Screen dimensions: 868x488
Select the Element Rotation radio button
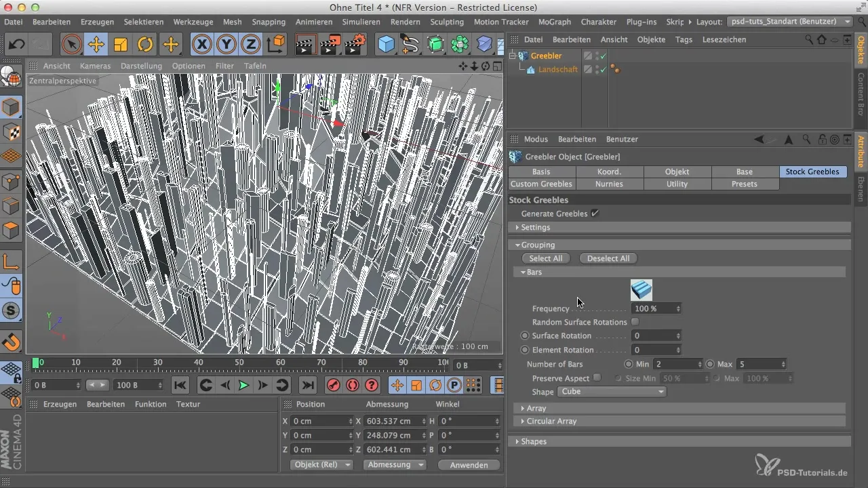coord(525,350)
